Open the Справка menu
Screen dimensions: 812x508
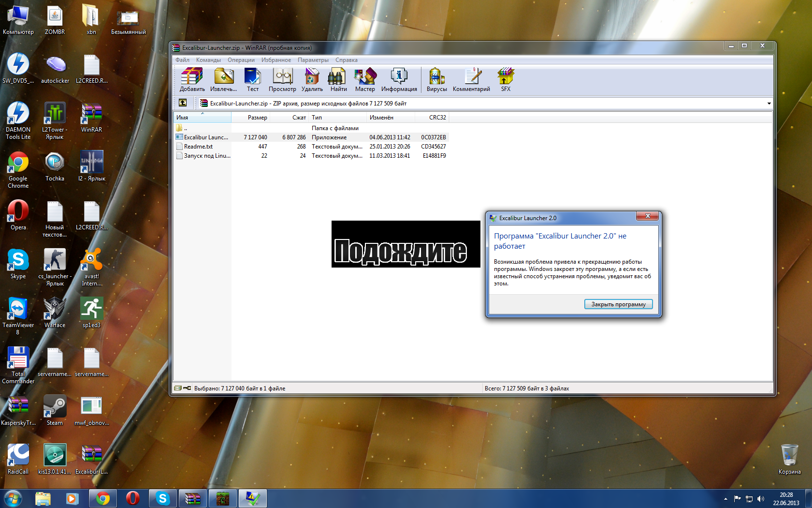[x=346, y=60]
